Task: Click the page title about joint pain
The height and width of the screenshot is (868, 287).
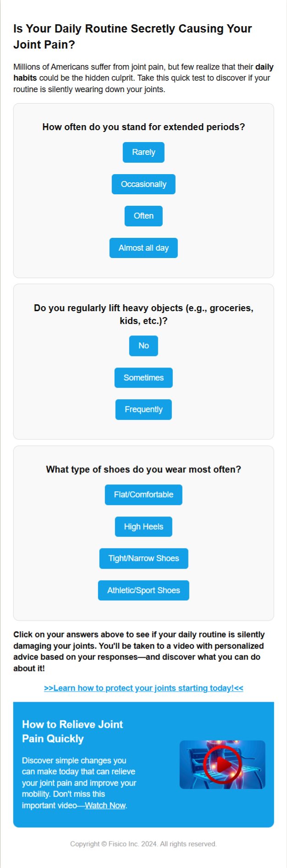Action: point(132,37)
